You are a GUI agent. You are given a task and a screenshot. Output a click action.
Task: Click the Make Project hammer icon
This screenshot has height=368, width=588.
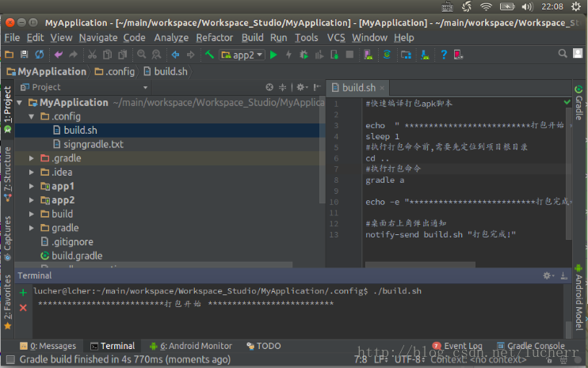[209, 55]
